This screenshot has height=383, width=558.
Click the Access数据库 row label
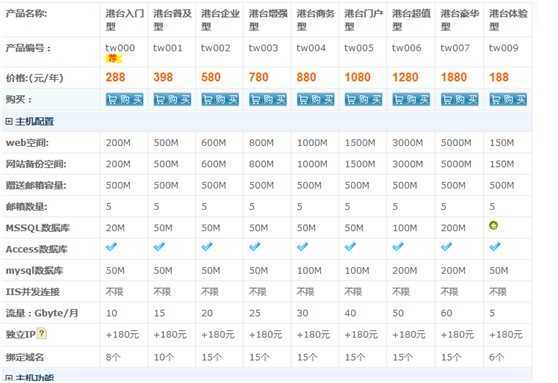(x=36, y=249)
